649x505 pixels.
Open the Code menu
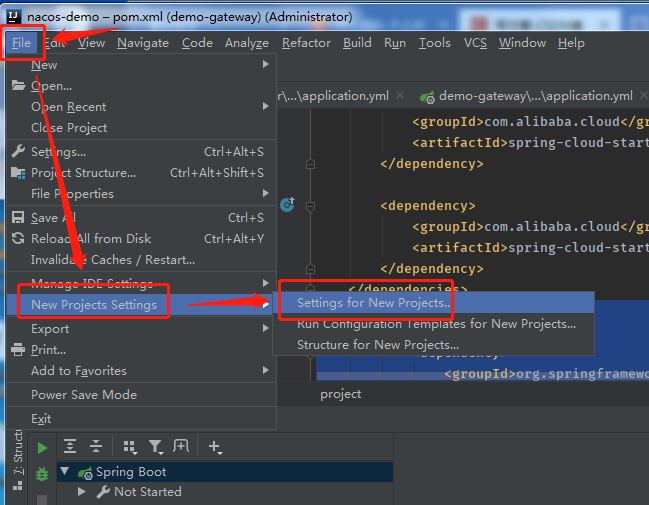[197, 43]
